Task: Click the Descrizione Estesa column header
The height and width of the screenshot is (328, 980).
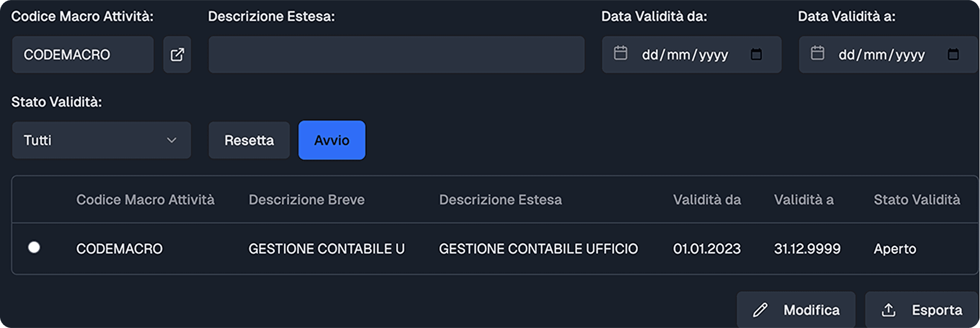Action: coord(500,200)
